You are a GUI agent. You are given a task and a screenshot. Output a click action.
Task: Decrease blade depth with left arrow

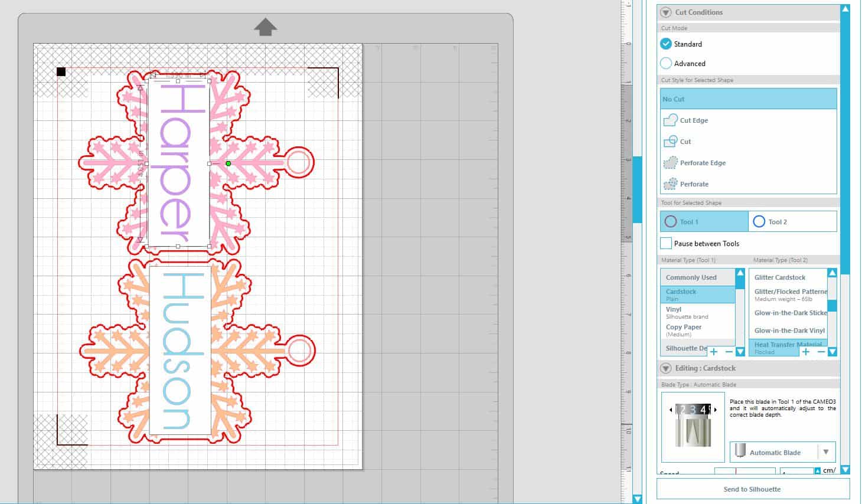(x=671, y=409)
